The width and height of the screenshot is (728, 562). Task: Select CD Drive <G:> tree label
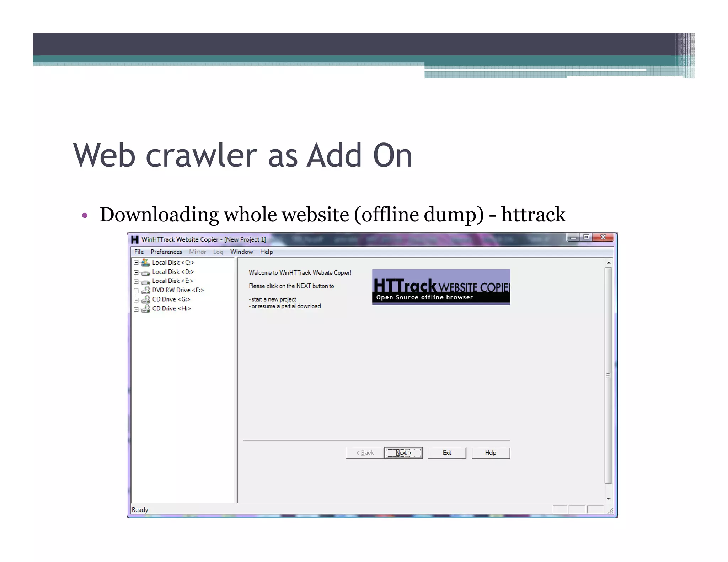171,299
